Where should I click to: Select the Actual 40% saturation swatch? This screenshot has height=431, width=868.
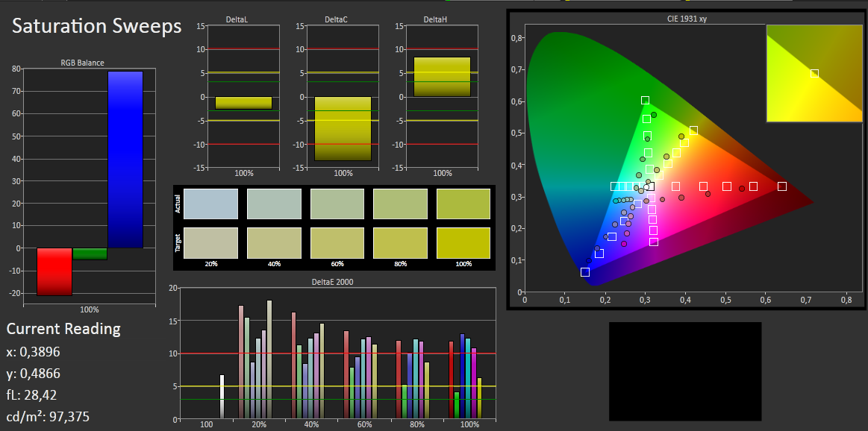[x=274, y=204]
